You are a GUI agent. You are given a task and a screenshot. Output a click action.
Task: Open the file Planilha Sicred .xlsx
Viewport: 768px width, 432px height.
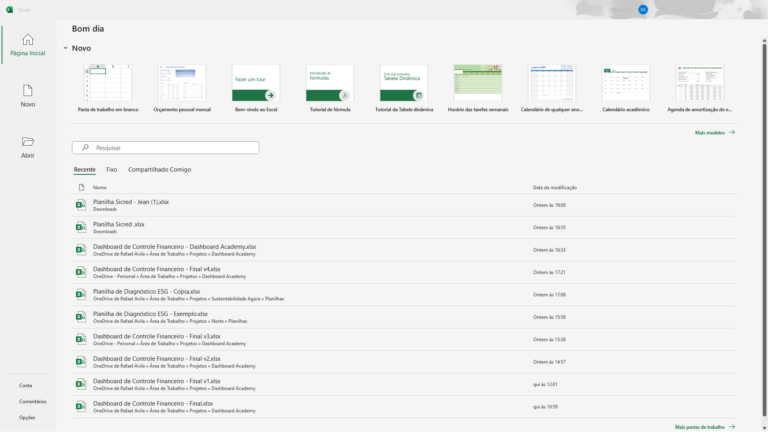pos(404,227)
